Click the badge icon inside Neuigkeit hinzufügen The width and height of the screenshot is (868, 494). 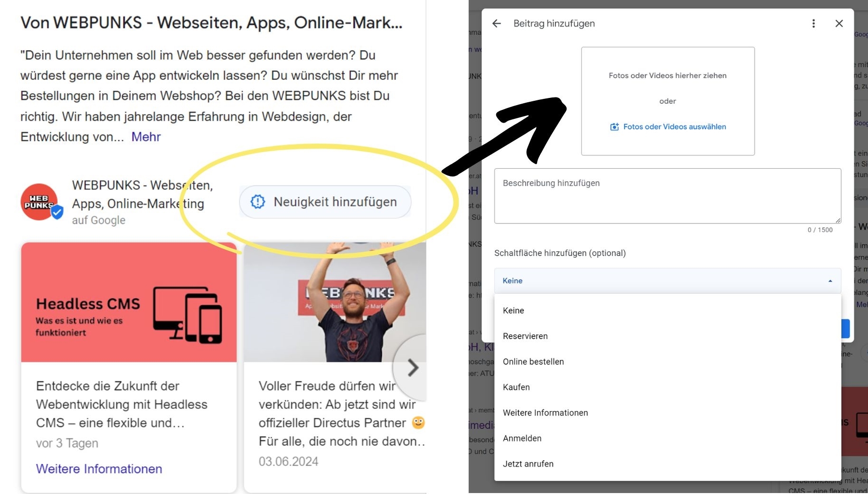click(x=258, y=202)
